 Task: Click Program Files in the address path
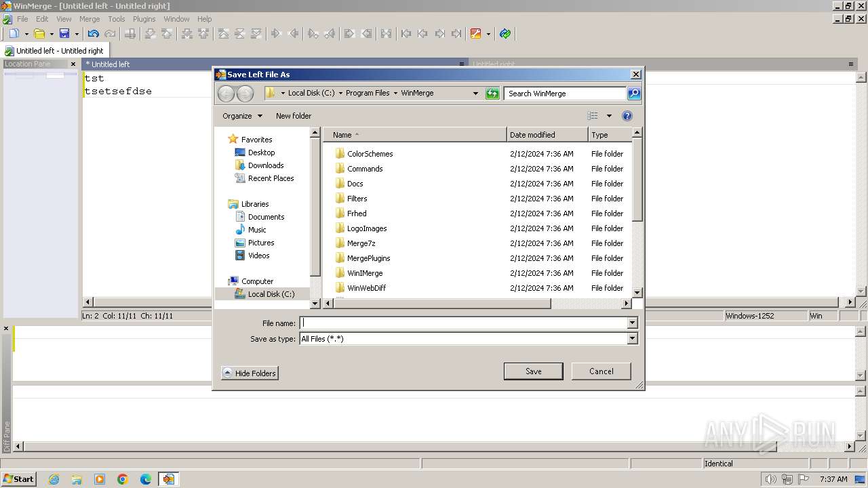point(368,94)
